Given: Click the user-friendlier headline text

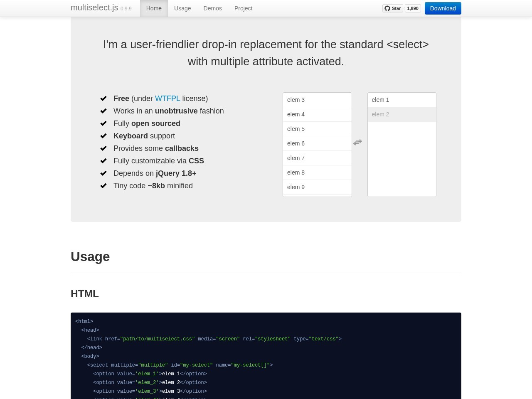Looking at the screenshot, I should point(266,53).
